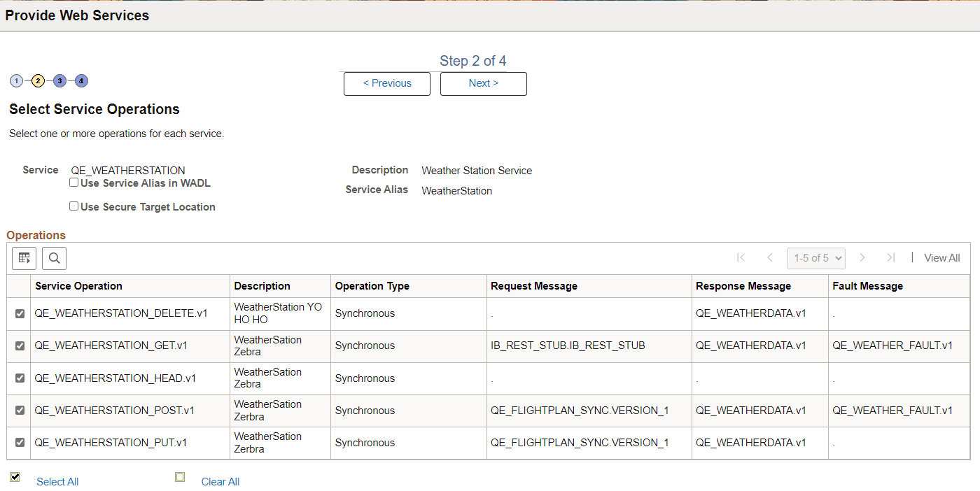The image size is (980, 491).
Task: Click the Find icon in the Operations grid
Action: [x=54, y=258]
